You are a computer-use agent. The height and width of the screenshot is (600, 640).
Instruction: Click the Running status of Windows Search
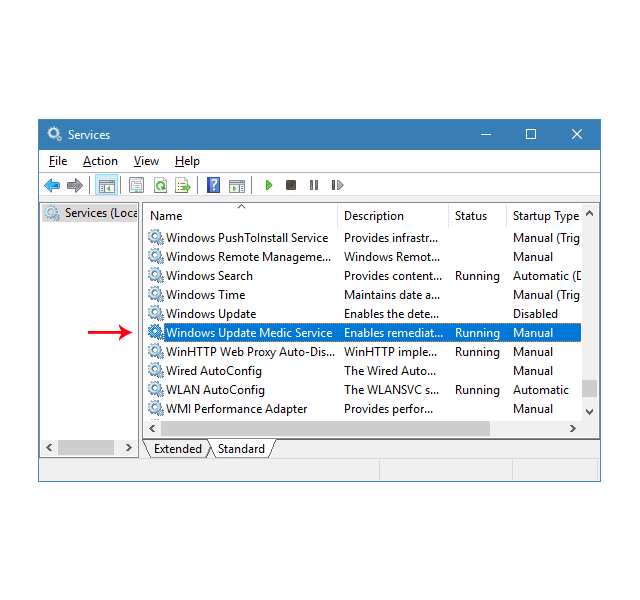(x=477, y=276)
